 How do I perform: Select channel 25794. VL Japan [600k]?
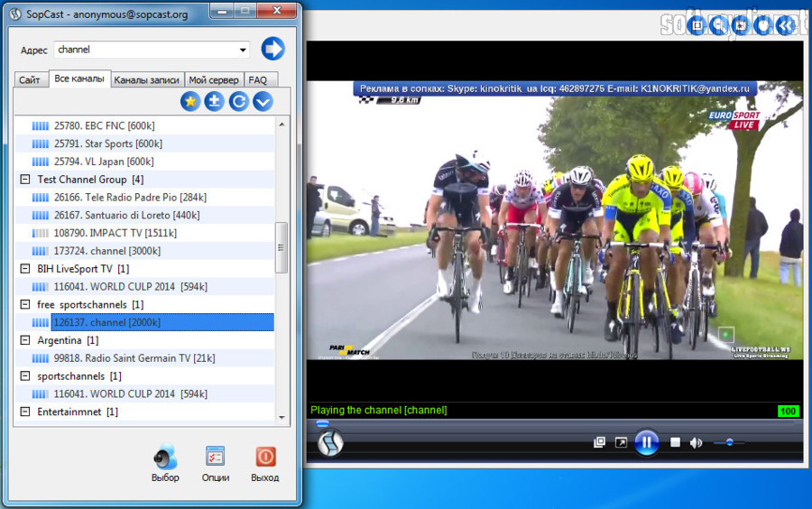[145, 162]
